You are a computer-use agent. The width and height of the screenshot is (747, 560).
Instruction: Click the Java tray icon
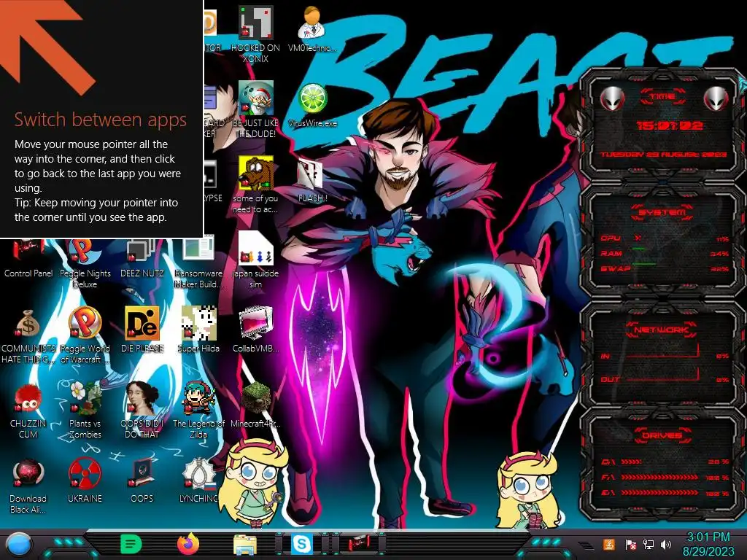(x=609, y=544)
